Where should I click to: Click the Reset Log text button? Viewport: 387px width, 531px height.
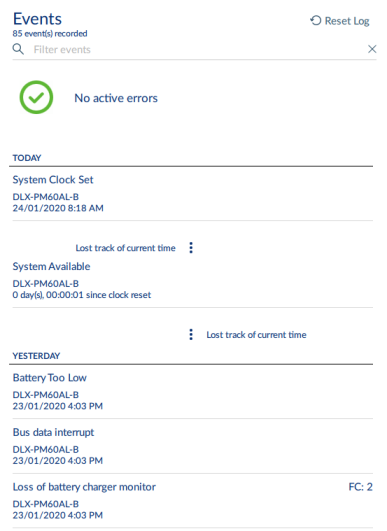[x=347, y=21]
